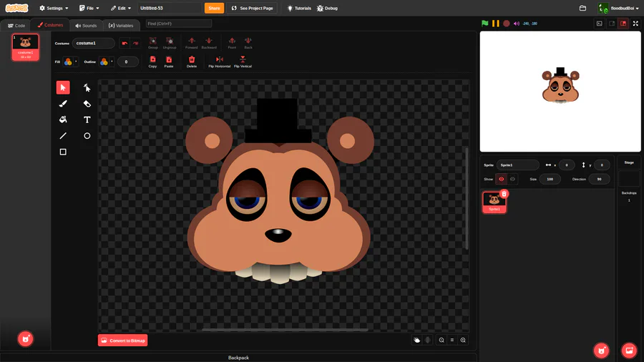Zoom out of the costume canvas
The image size is (644, 362).
(441, 340)
